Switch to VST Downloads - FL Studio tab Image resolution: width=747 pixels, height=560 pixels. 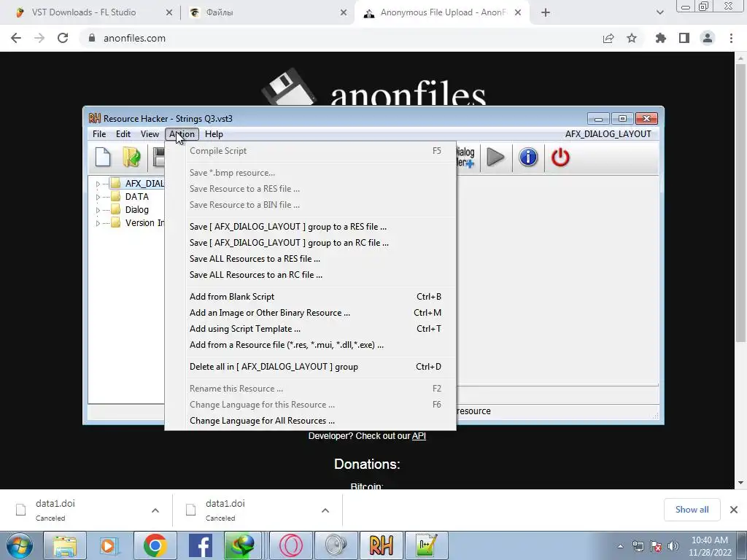click(x=83, y=12)
